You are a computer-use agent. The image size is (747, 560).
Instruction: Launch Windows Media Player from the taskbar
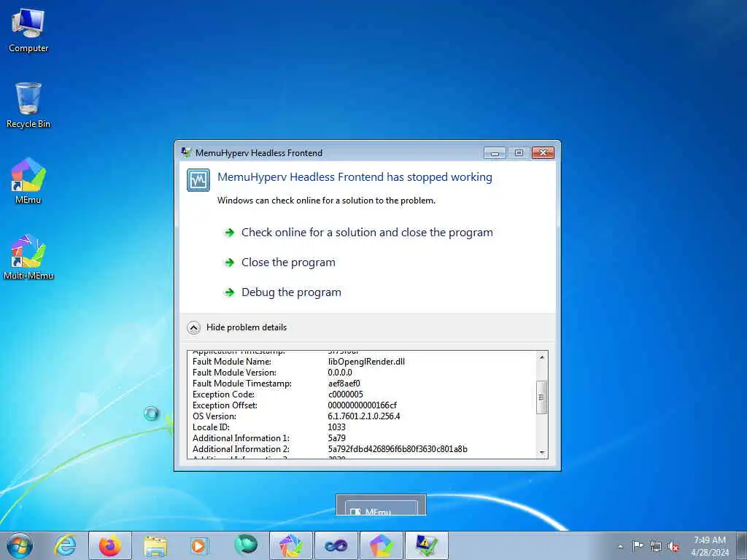(x=198, y=545)
